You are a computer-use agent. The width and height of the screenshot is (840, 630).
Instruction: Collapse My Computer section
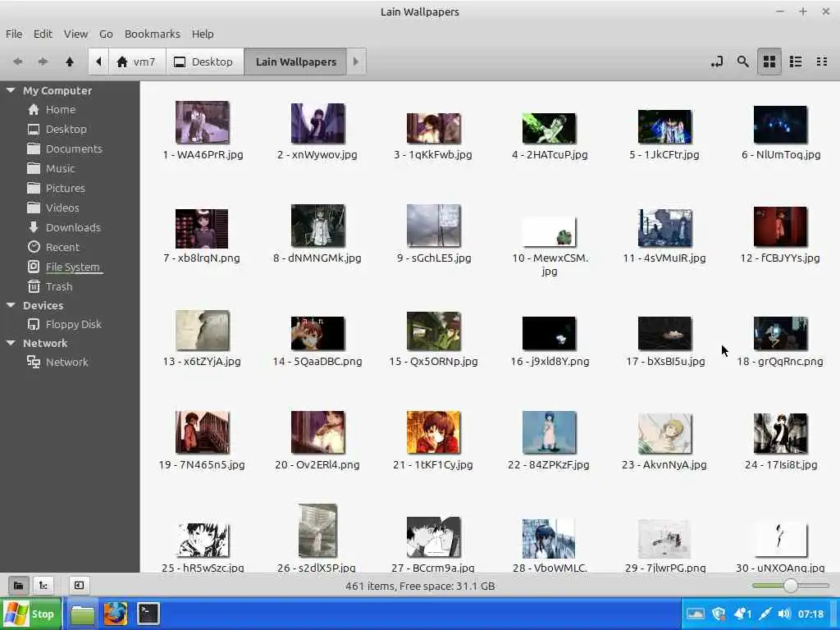[x=10, y=90]
